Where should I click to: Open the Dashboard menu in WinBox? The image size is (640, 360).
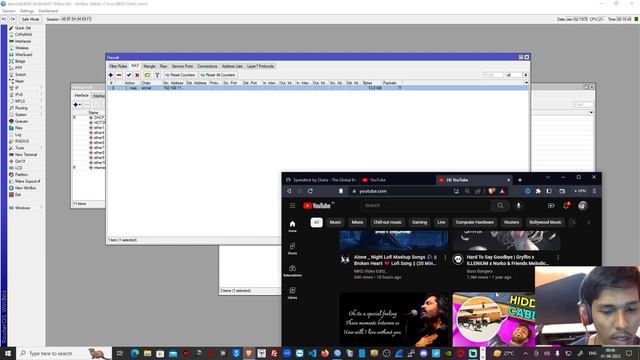(x=48, y=11)
